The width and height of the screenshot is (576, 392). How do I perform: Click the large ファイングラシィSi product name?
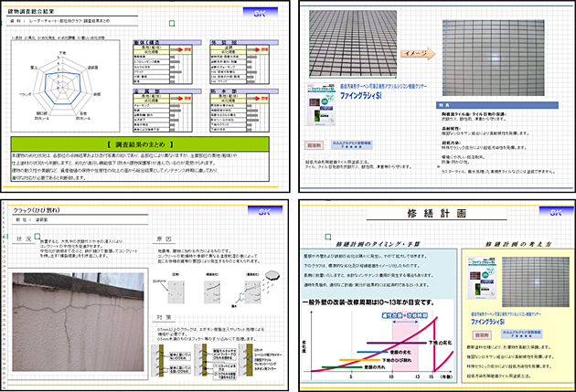361,96
